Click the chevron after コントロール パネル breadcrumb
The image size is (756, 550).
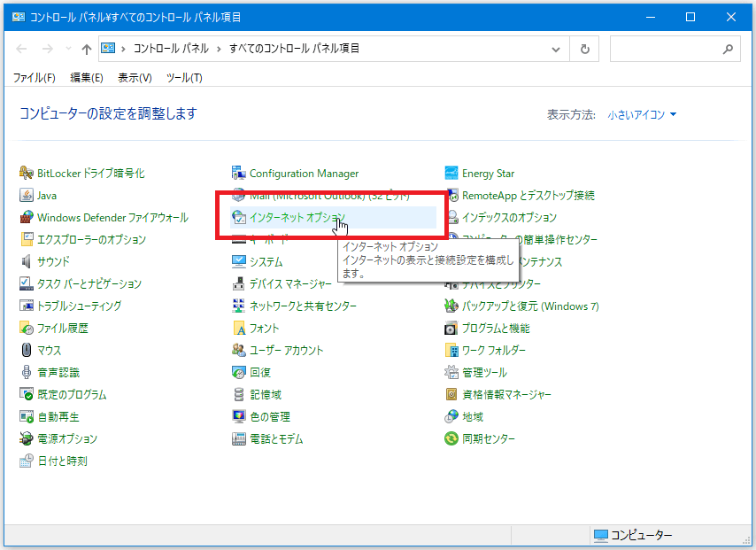point(219,49)
